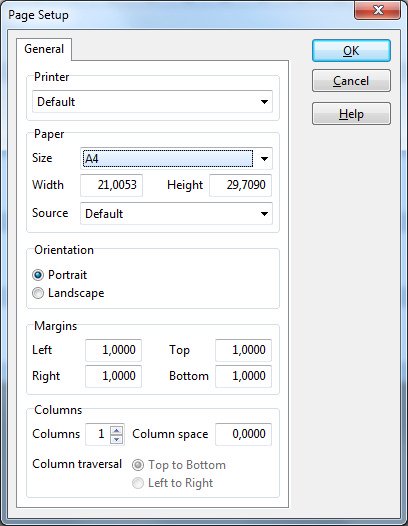Click the Bottom margin field
Screen dimensions: 408x526
click(244, 376)
